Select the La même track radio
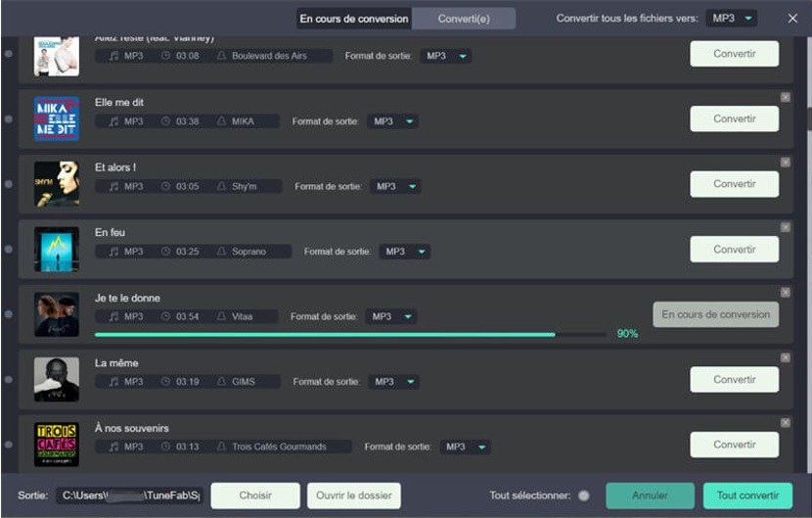 (x=8, y=379)
